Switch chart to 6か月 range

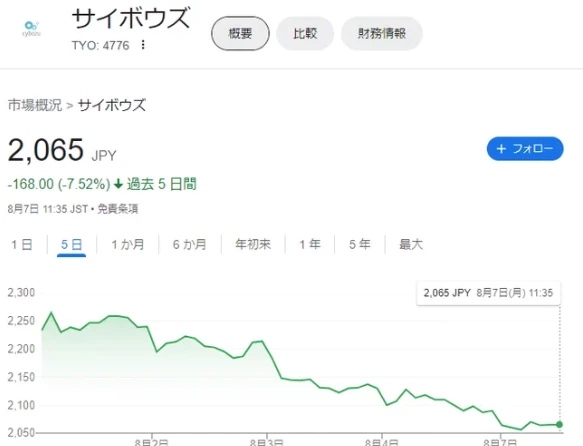[x=190, y=245]
